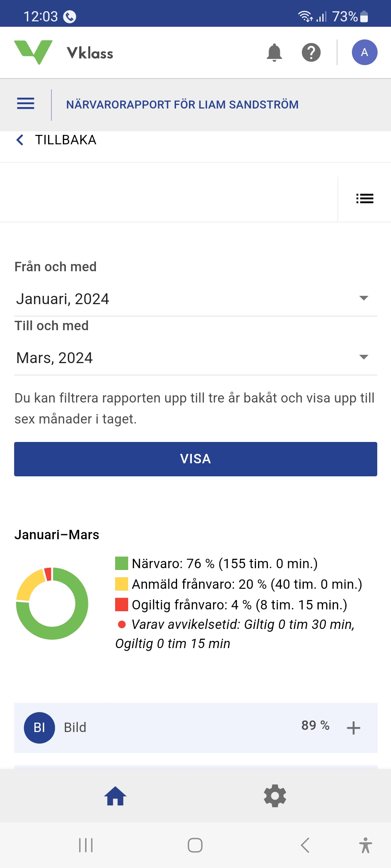The width and height of the screenshot is (391, 868).
Task: Open the notifications bell
Action: coord(274,53)
